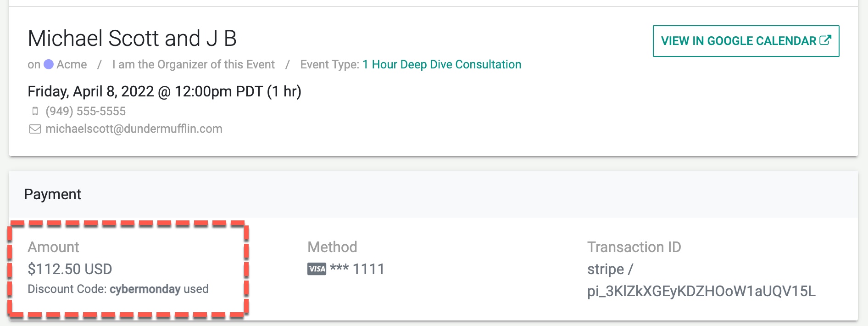Screen dimensions: 868x326
Task: Click the michaelscott@dundermufflin.com email address
Action: [x=134, y=129]
